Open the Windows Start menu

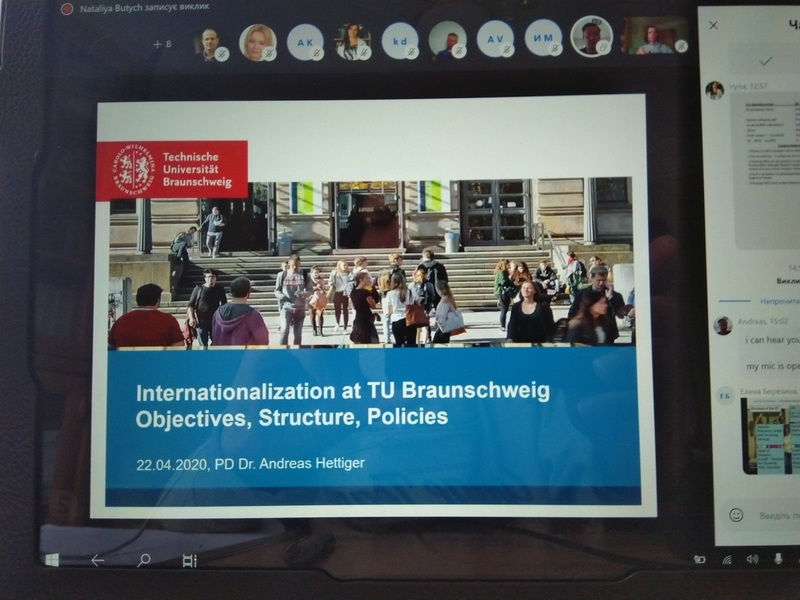click(52, 560)
